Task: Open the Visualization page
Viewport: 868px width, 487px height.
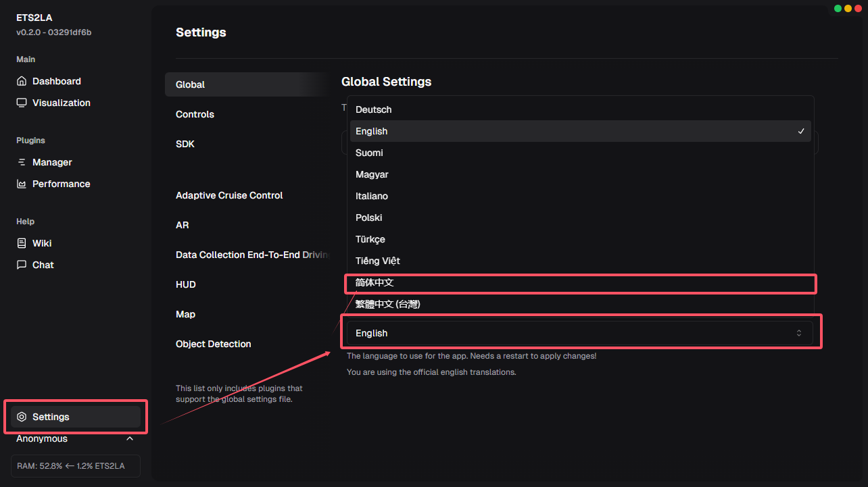Action: [x=76, y=103]
